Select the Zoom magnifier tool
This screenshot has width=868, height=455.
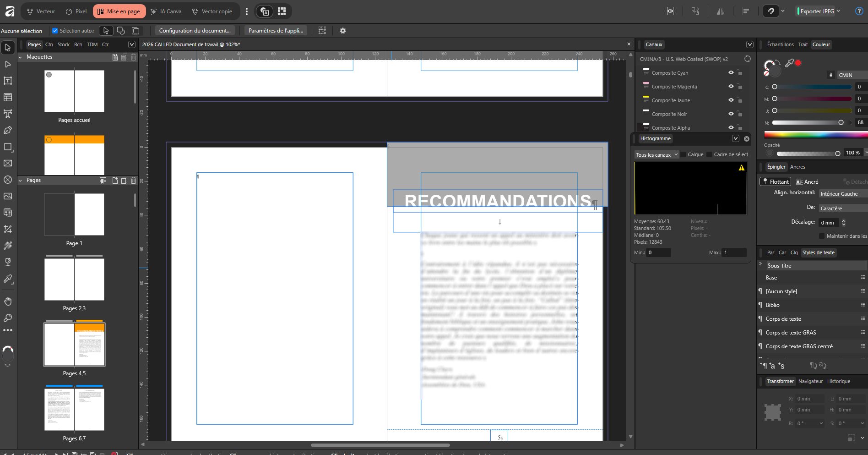(x=8, y=318)
